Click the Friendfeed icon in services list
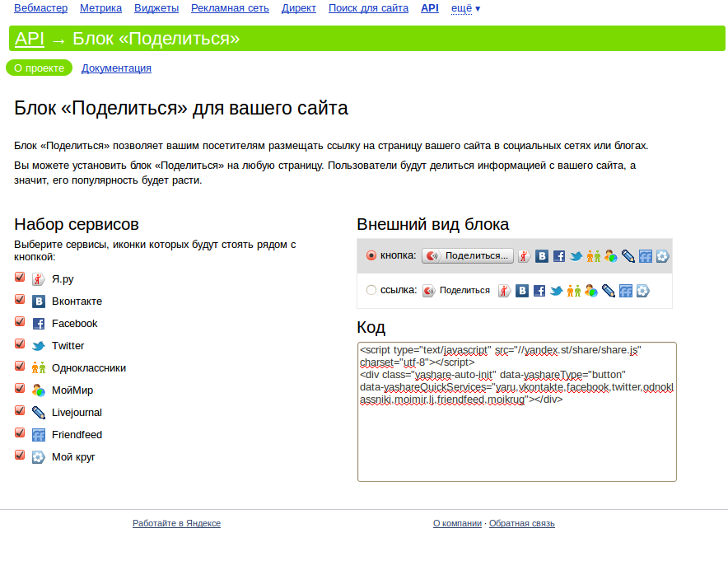 (38, 435)
